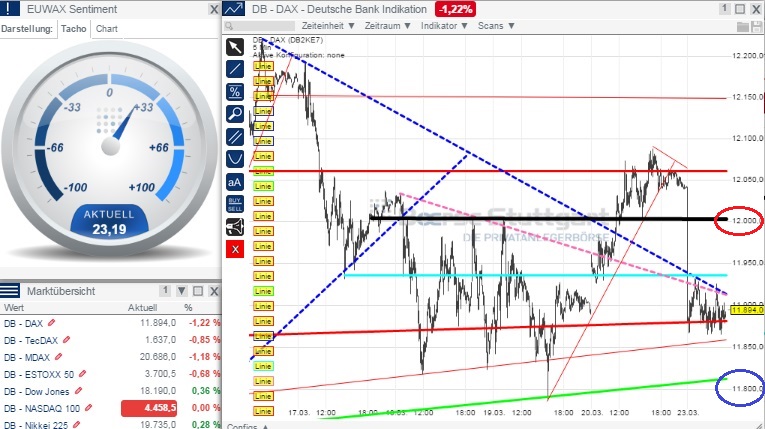
Task: Click the red X delete drawings tool
Action: pos(235,249)
